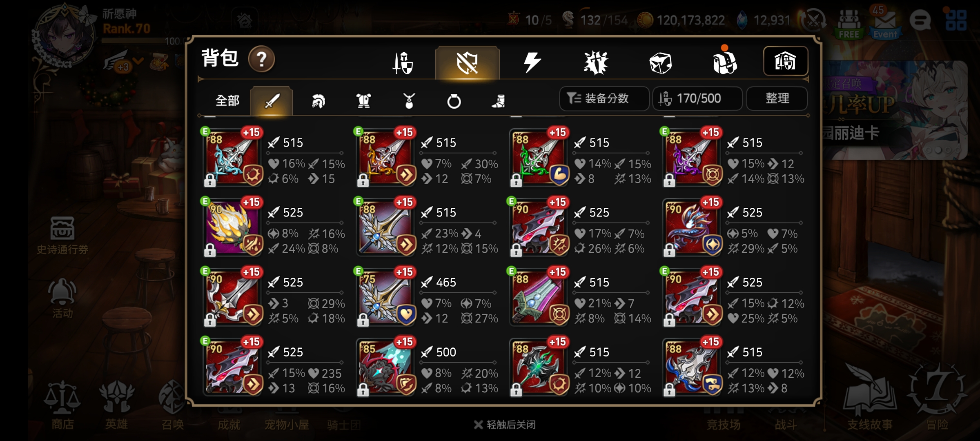Viewport: 980px width, 441px height.
Task: Switch to the sword weapon filter tab
Action: [x=272, y=101]
